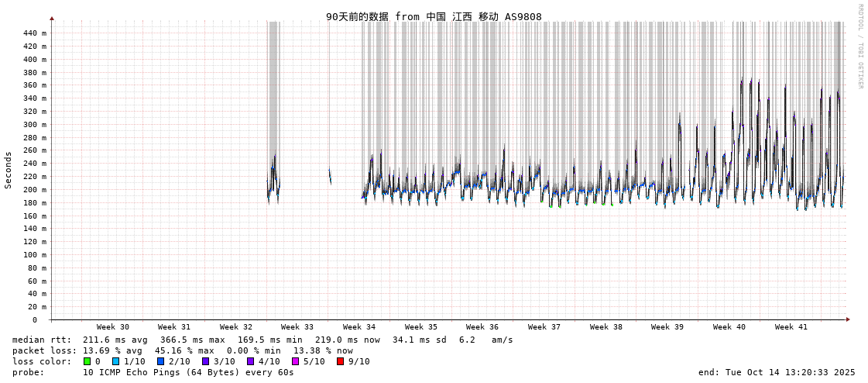This screenshot has height=383, width=868.
Task: Click the 200 m tick on Y axis
Action: point(35,190)
